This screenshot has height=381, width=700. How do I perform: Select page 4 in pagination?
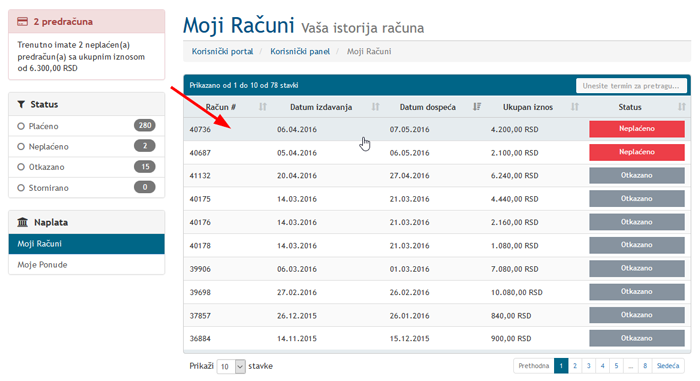(x=603, y=366)
